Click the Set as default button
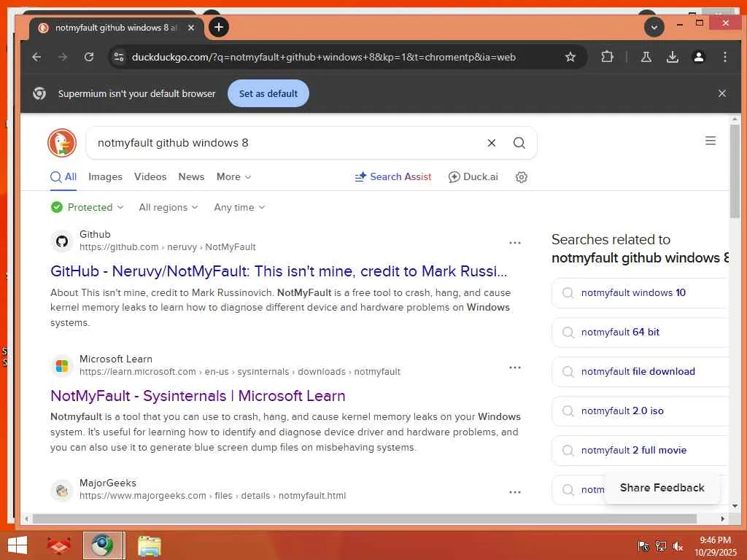The height and width of the screenshot is (560, 747). pyautogui.click(x=268, y=93)
